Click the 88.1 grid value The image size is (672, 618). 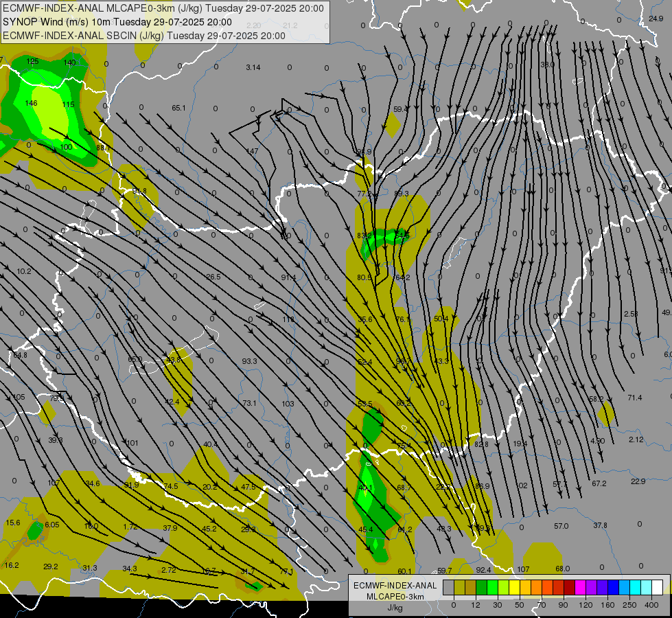coord(103,148)
